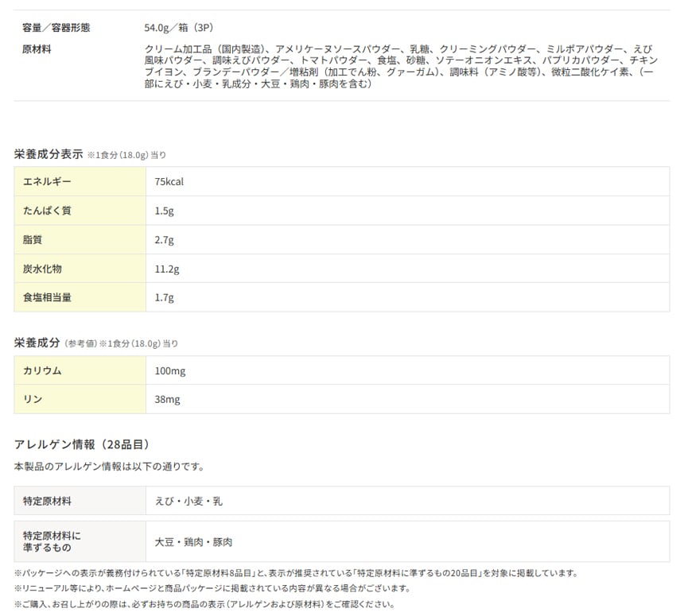684x616 pixels.
Task: Select the 大豆・鶏肉・豚肉 allergen text
Action: coord(193,542)
